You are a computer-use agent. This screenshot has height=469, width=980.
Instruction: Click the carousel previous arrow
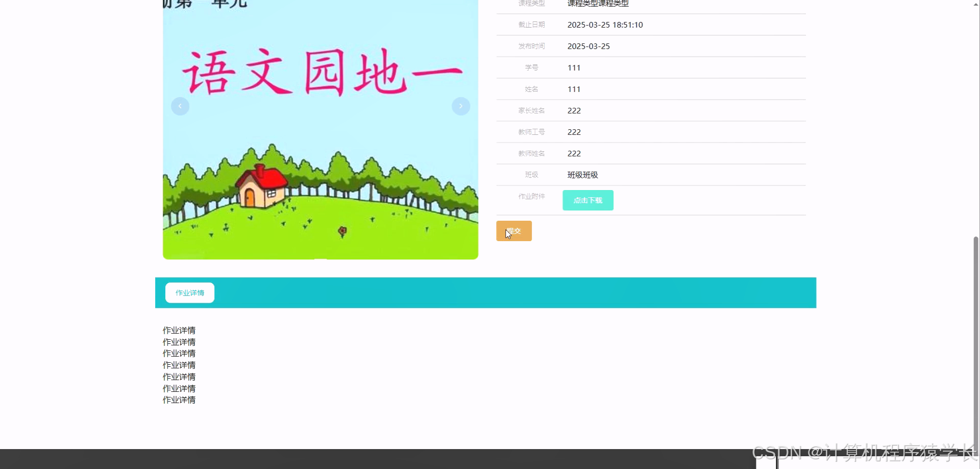click(x=180, y=106)
